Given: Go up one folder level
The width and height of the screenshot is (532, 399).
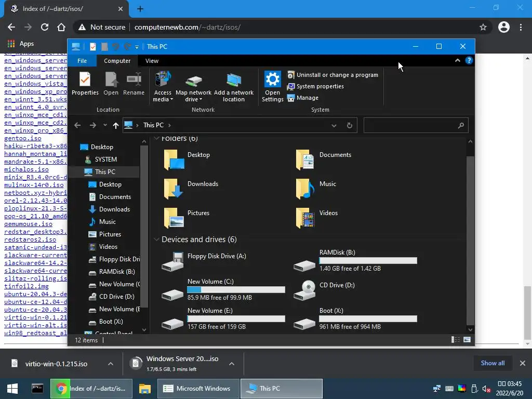Looking at the screenshot, I should point(116,125).
